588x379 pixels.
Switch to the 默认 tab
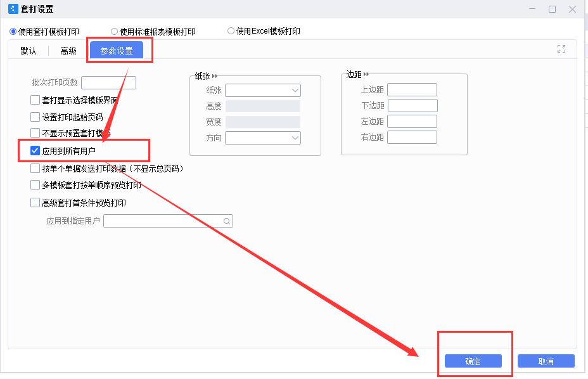[x=29, y=51]
